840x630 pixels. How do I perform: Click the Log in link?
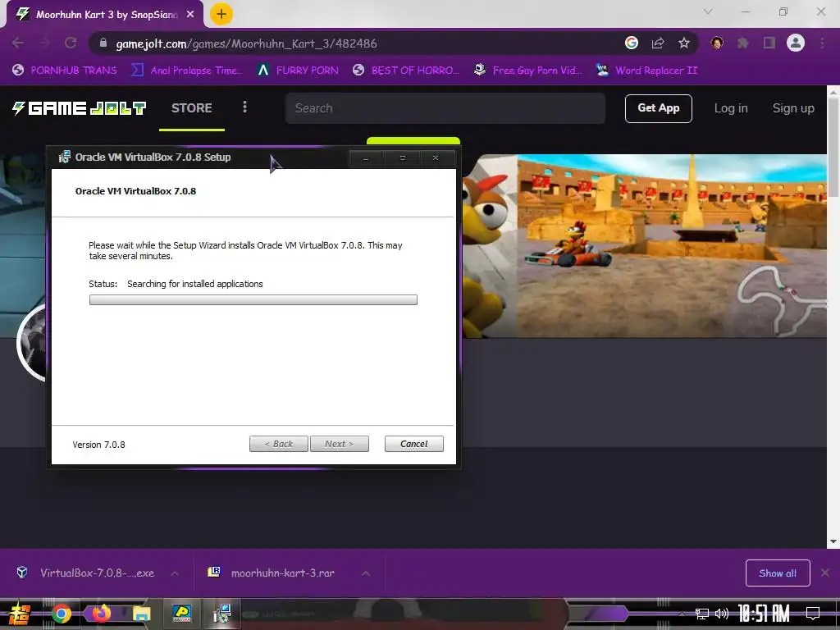[x=731, y=108]
